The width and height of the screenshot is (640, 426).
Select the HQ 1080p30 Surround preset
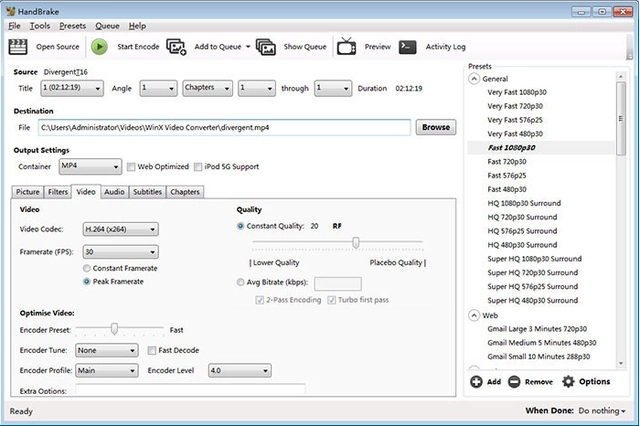[x=524, y=203]
